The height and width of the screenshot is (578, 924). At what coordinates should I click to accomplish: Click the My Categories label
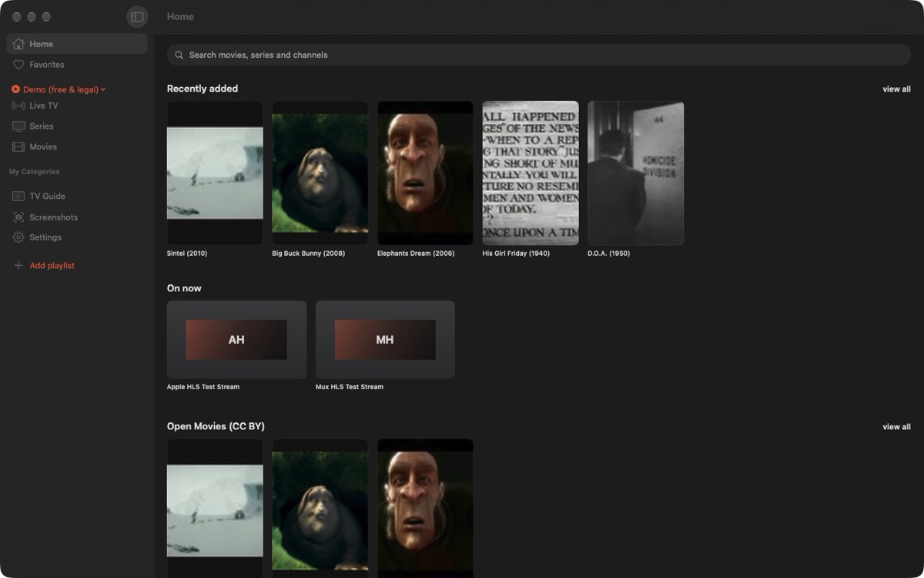pos(34,172)
